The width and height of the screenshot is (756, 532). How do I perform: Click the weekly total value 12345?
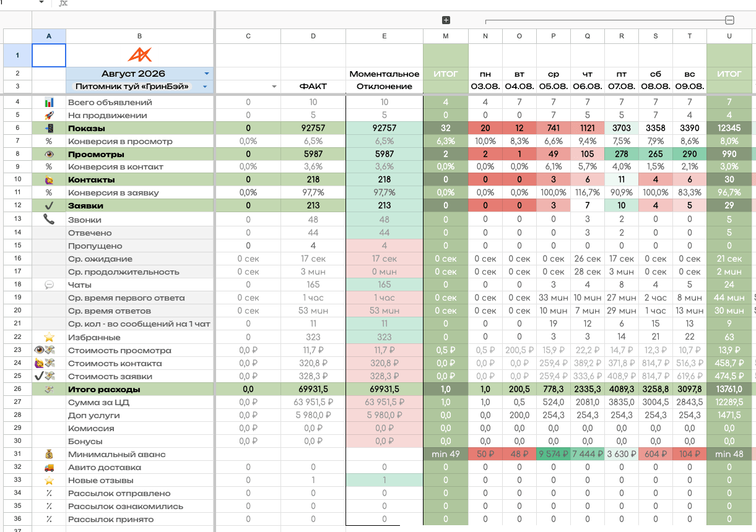[x=729, y=128]
